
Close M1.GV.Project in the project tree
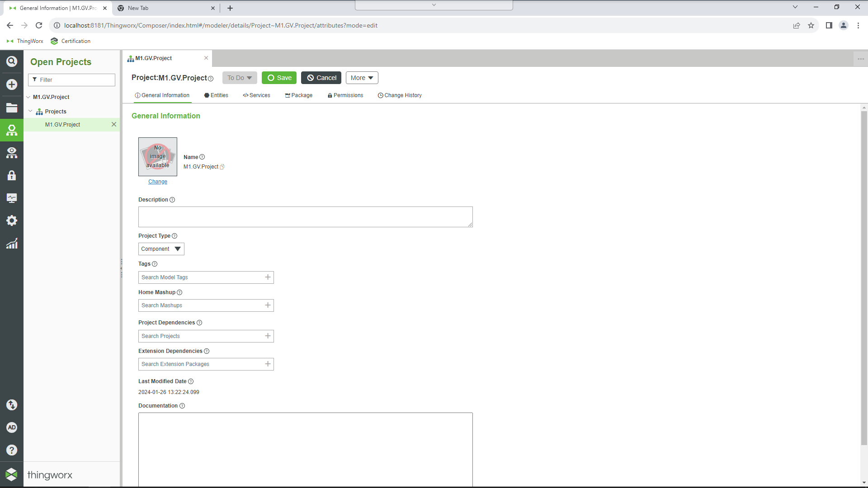pos(114,125)
